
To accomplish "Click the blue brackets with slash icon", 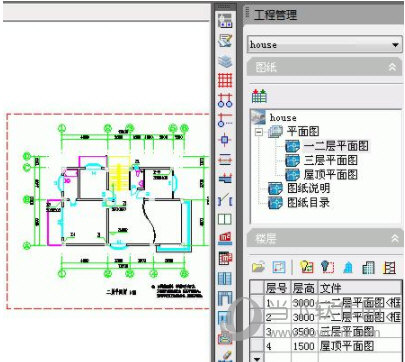I will (x=225, y=199).
